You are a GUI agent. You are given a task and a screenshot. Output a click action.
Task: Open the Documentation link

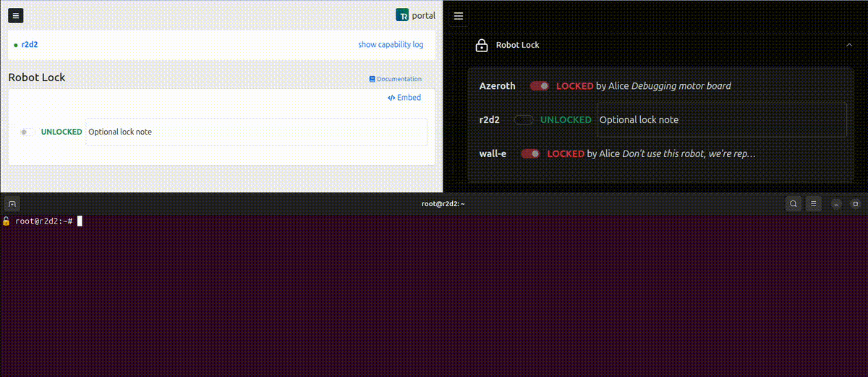point(395,79)
